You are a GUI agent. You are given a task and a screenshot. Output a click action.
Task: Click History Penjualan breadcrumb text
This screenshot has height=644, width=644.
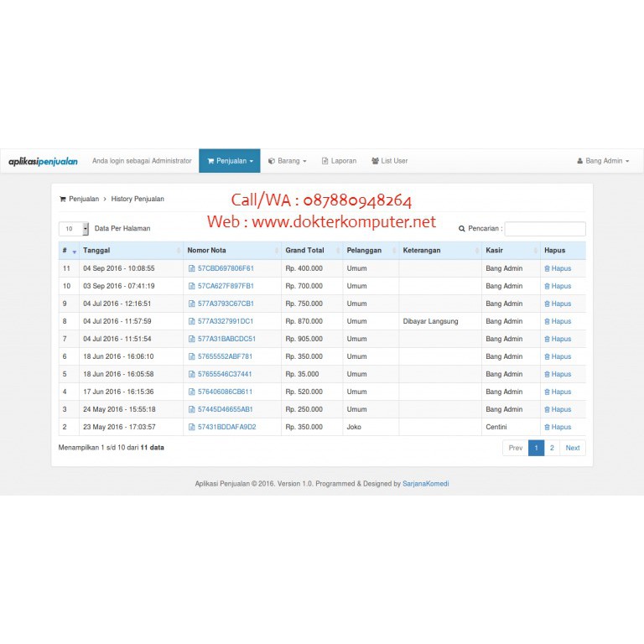138,200
